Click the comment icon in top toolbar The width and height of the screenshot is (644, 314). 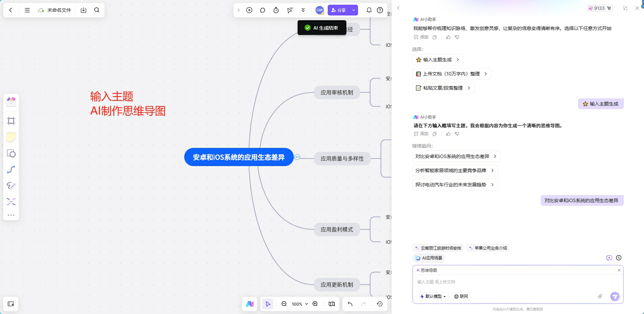262,10
